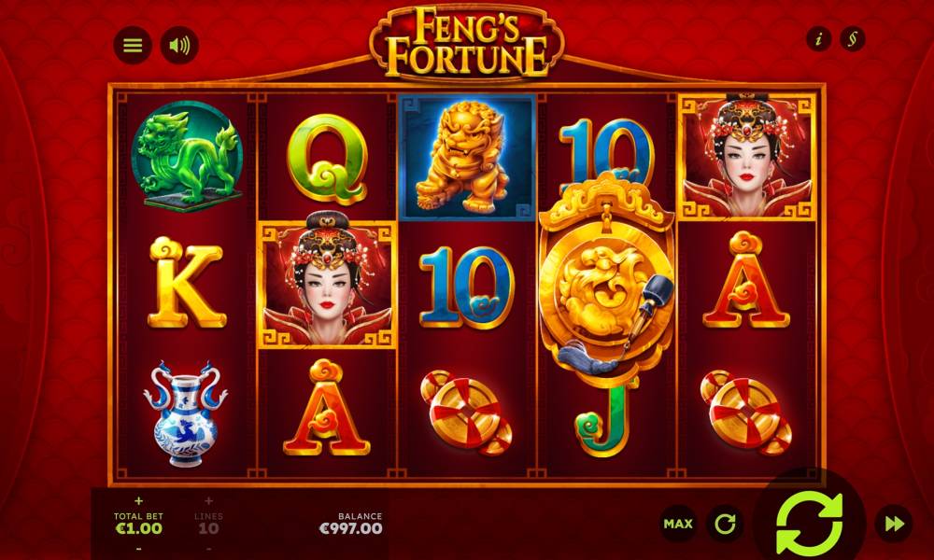This screenshot has height=560, width=934.
Task: Click the total bet €1.00 value
Action: (x=139, y=528)
